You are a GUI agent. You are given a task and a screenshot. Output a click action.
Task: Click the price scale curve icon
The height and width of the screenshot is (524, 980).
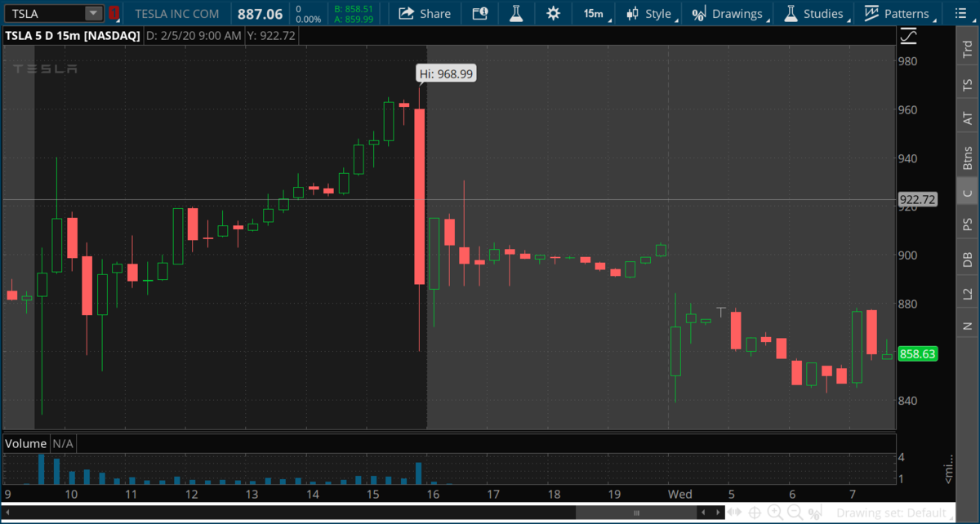tap(908, 36)
